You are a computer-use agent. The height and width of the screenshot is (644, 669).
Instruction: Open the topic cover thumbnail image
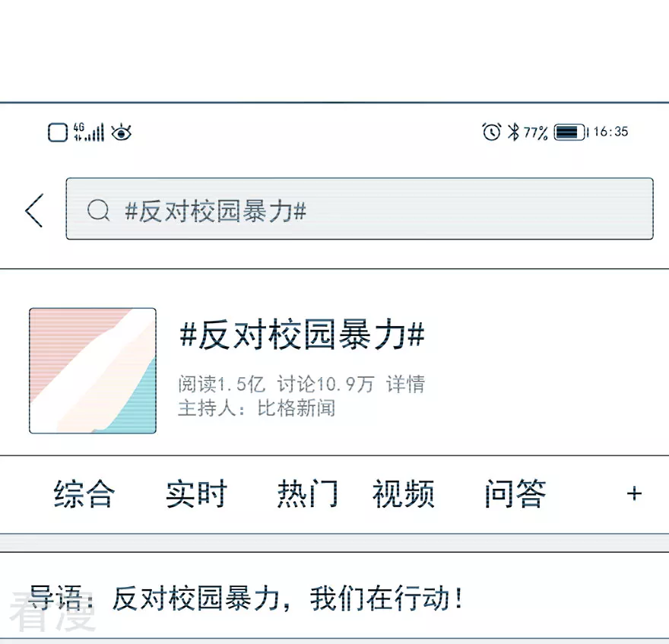pyautogui.click(x=93, y=370)
